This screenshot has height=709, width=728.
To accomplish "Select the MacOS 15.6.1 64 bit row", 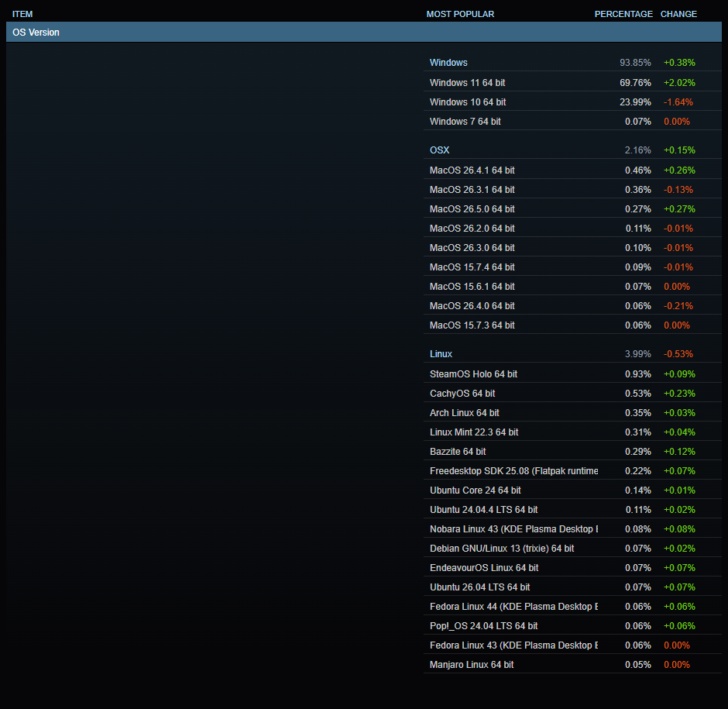I will [572, 286].
